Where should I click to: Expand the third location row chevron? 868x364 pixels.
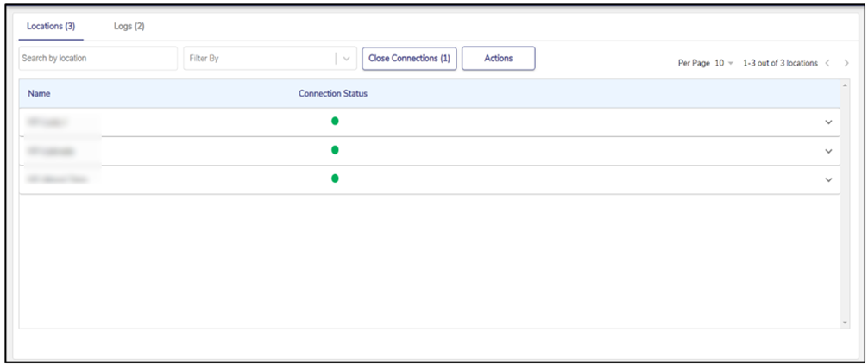[x=828, y=179]
